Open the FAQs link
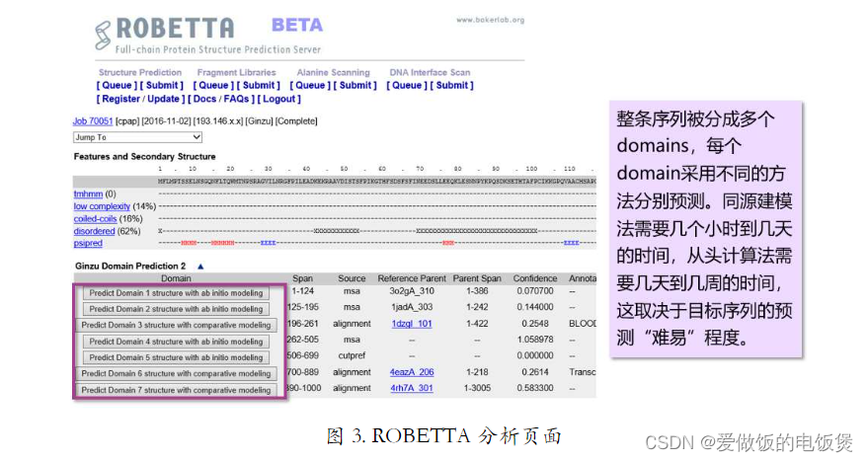 coord(236,99)
